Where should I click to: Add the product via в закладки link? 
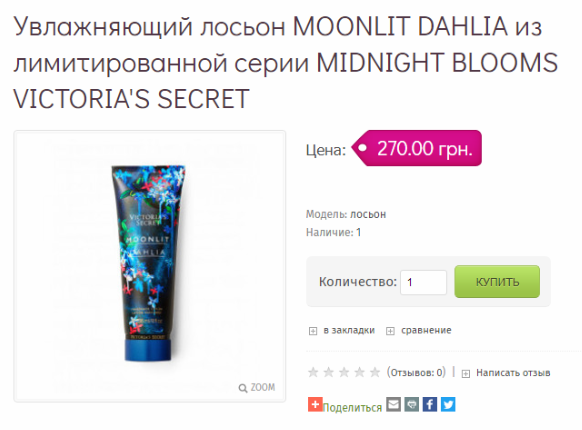point(349,330)
